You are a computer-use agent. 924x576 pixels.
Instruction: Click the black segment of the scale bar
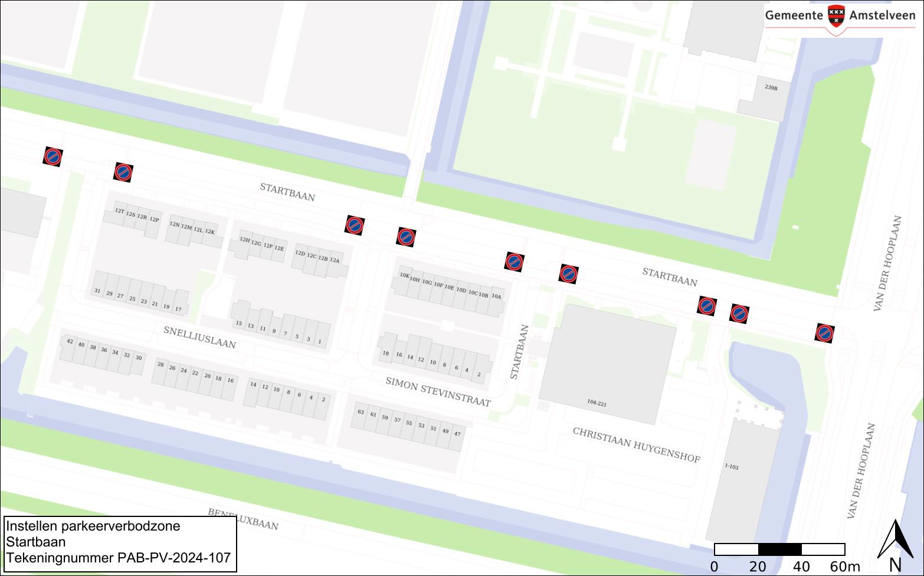(x=779, y=549)
